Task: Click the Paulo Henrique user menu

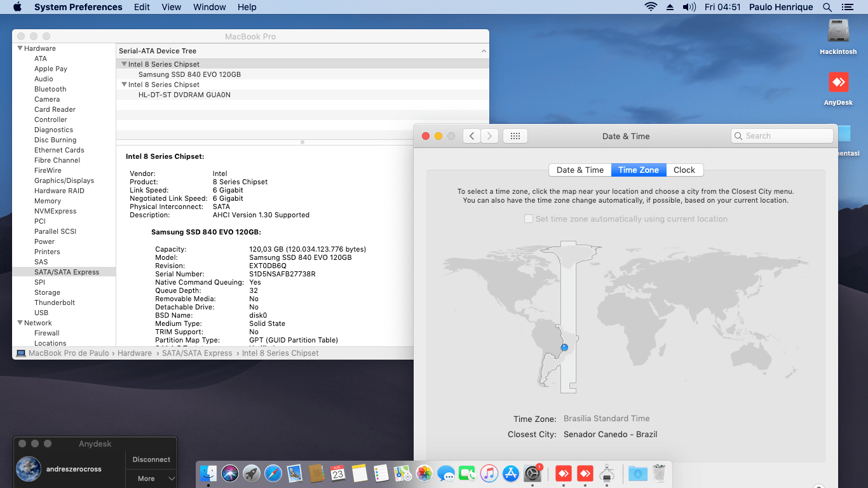Action: click(x=782, y=7)
